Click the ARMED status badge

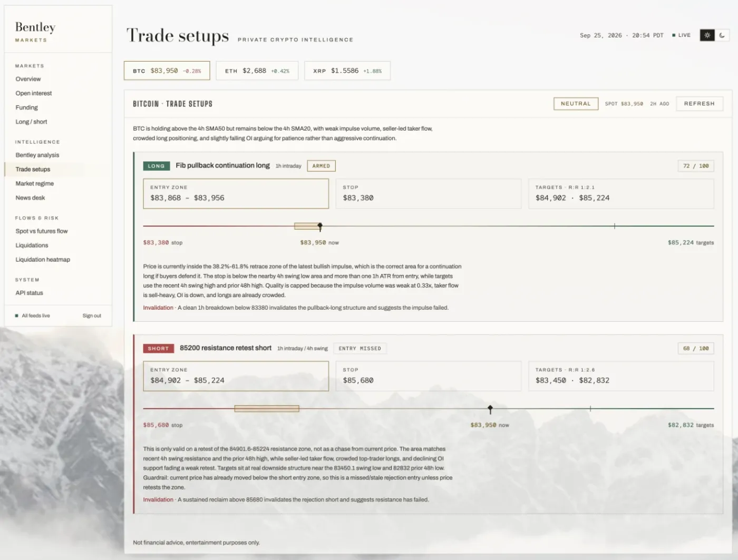pyautogui.click(x=321, y=166)
